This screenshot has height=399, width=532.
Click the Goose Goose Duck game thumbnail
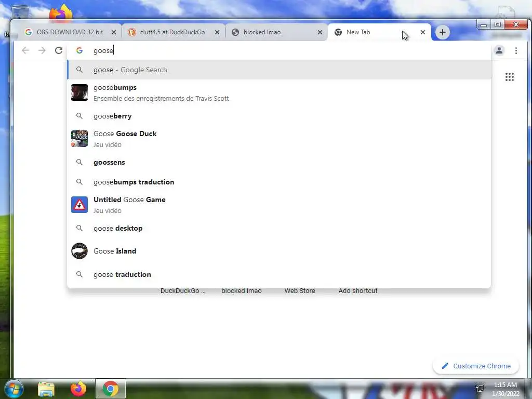tap(79, 139)
